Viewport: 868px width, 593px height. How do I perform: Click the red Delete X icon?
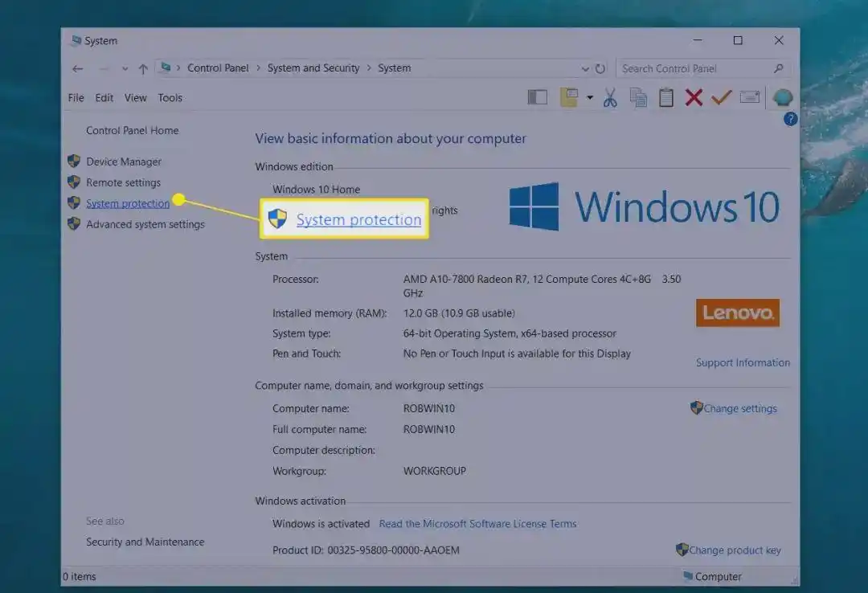(x=694, y=97)
